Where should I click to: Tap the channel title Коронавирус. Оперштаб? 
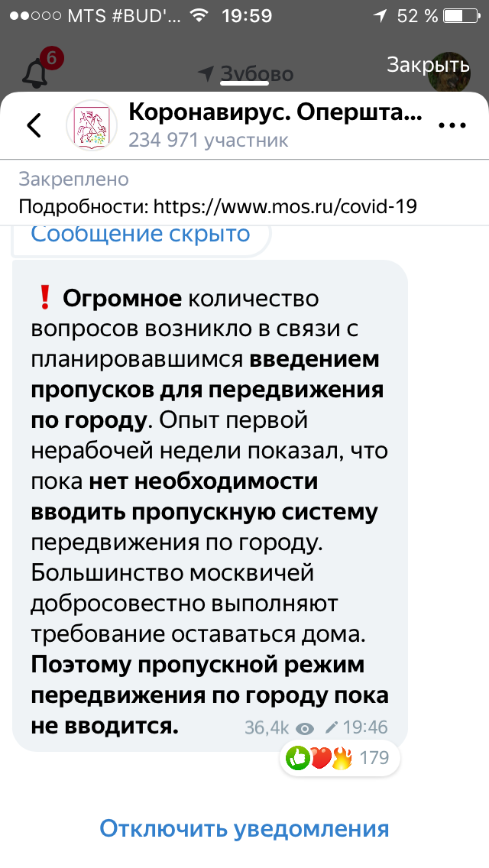point(275,113)
